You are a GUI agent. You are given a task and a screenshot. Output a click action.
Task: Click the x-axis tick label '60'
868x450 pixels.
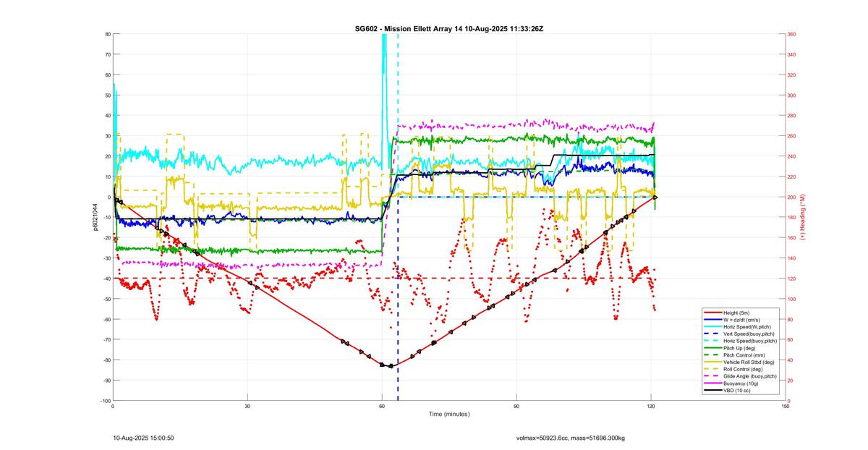pyautogui.click(x=382, y=407)
